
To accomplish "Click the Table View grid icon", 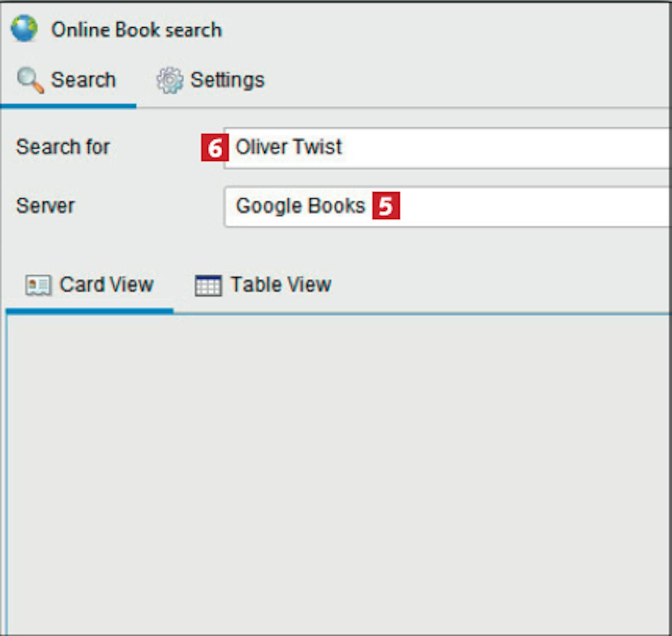I will [208, 286].
